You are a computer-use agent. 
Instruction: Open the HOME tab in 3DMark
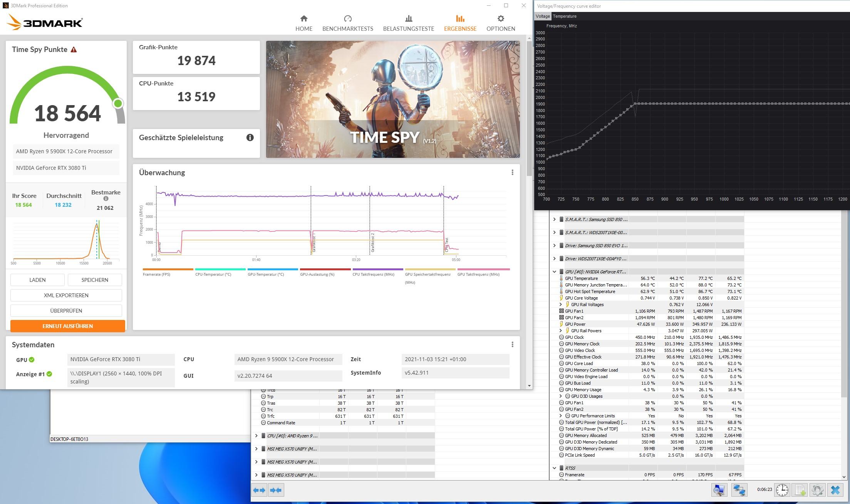[x=303, y=23]
